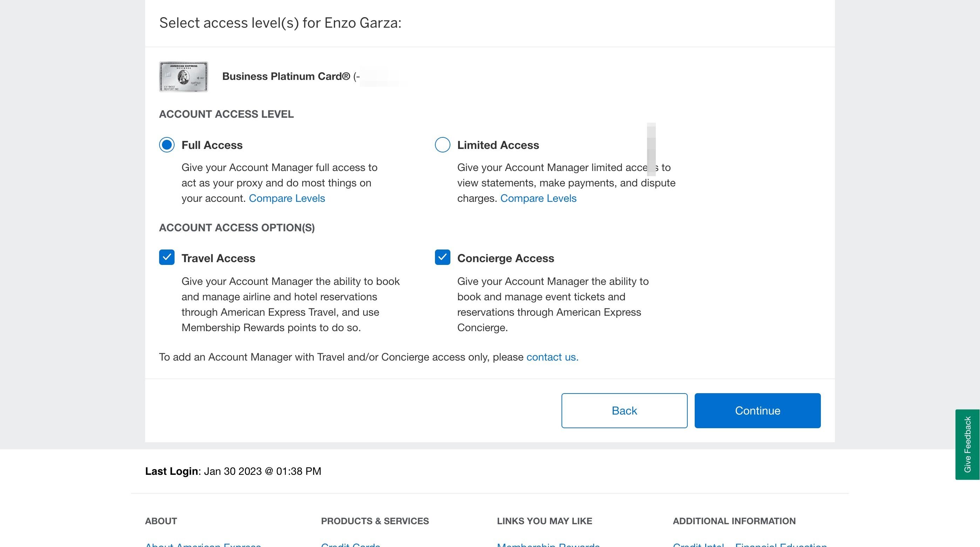Viewport: 980px width, 547px height.
Task: Click the 'ACCOUNT ACCESS LEVEL' heading
Action: pos(226,114)
